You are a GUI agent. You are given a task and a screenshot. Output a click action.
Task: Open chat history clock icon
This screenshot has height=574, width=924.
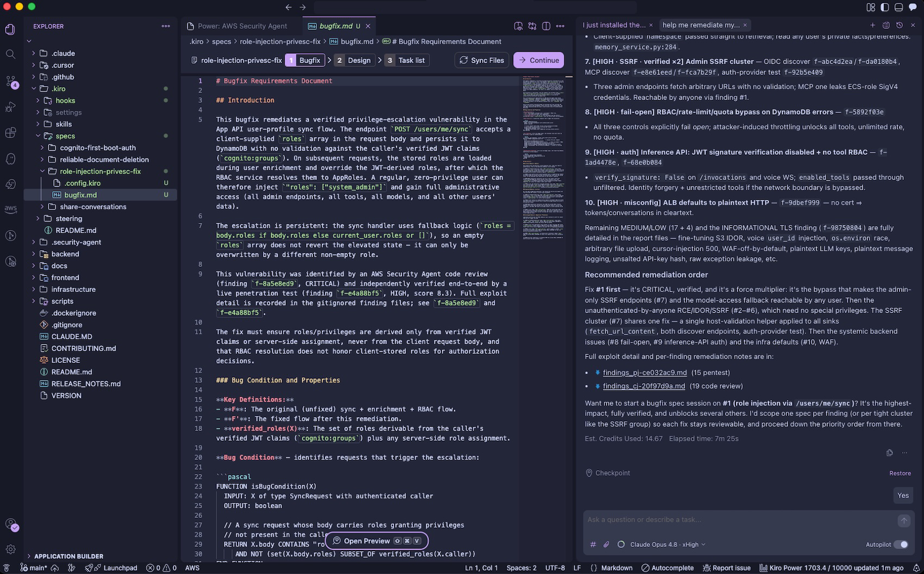click(x=900, y=25)
